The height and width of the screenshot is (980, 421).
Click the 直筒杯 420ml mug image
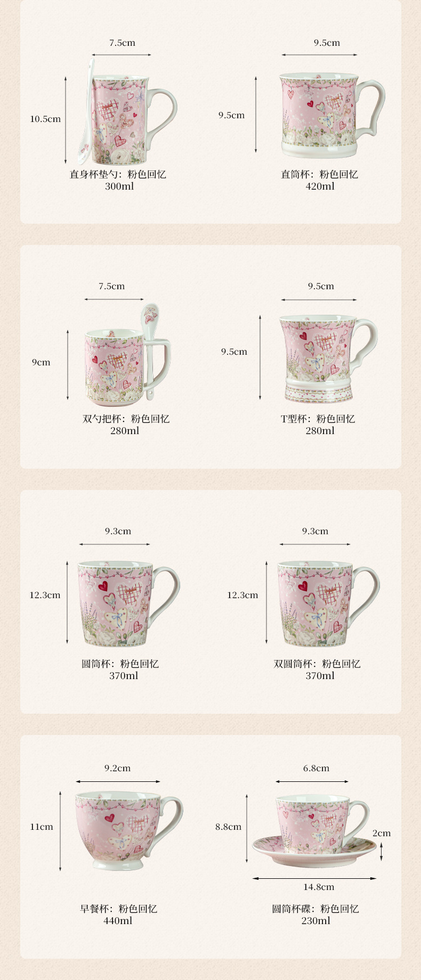(x=331, y=115)
